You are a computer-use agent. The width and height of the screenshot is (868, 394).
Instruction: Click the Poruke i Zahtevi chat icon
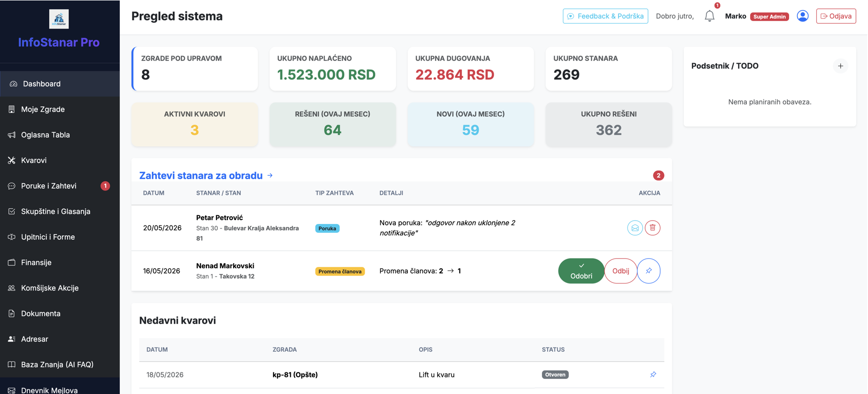pos(12,186)
